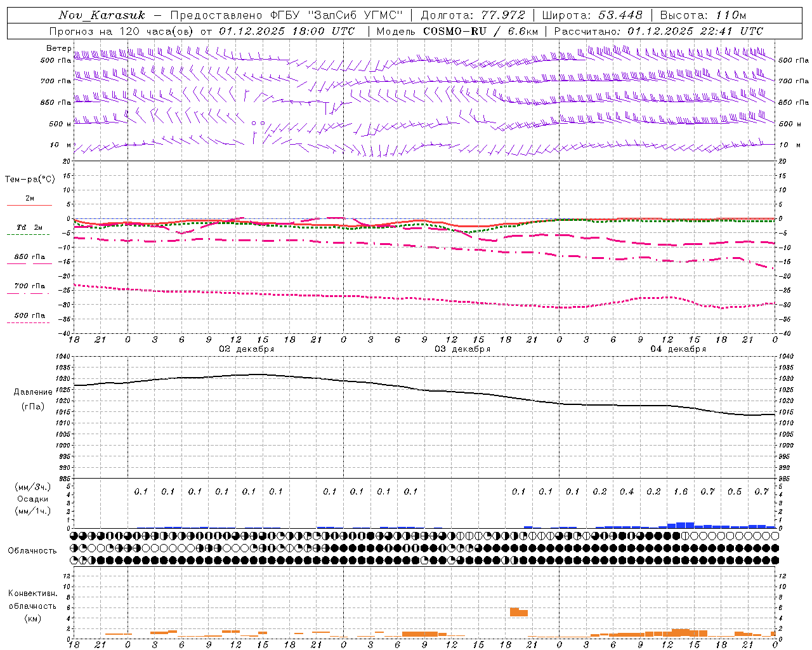Select the 'Модель COSMO-RU / 6.6км' text

tap(457, 31)
